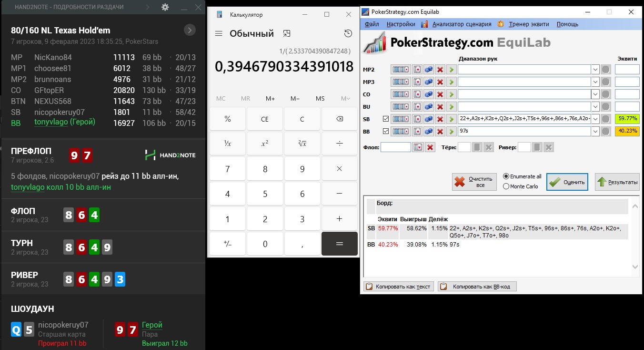Screen dimensions: 644x350
Task: Click Calculator M+ memory button
Action: tap(270, 98)
